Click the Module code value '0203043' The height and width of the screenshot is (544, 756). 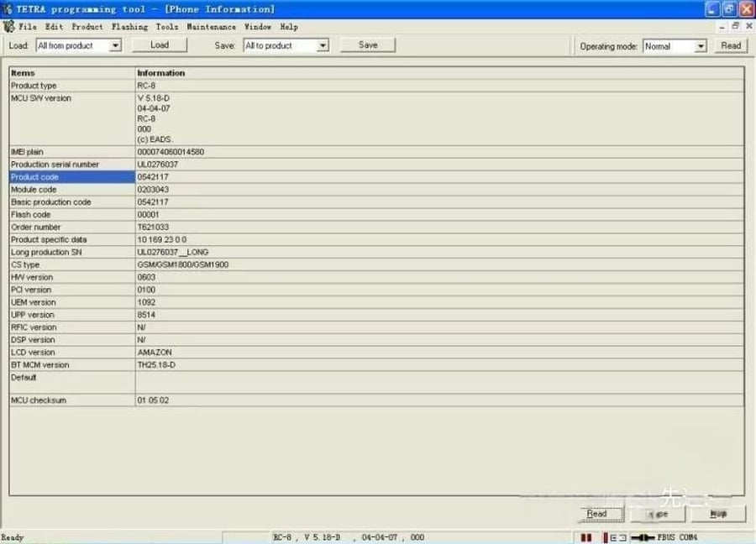[153, 190]
